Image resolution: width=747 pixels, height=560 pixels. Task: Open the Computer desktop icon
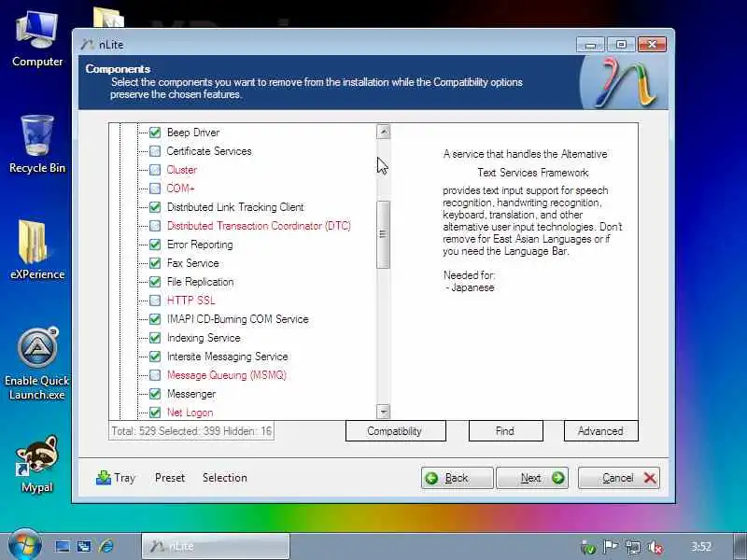[37, 39]
